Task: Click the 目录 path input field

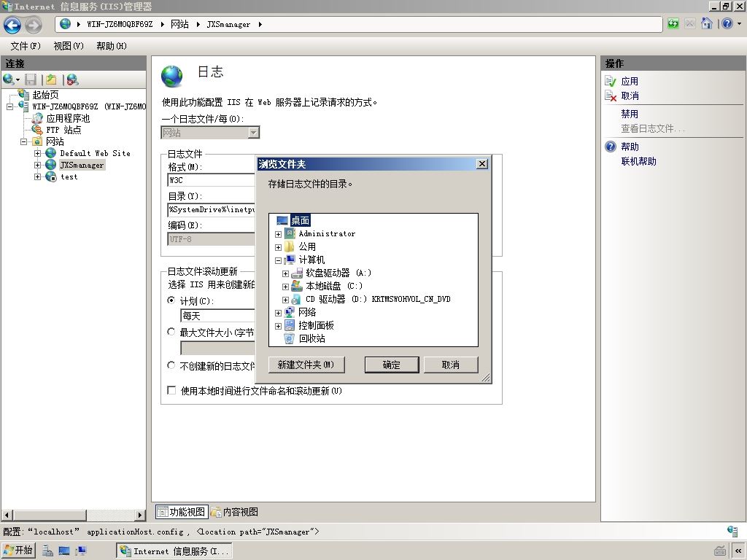Action: tap(212, 209)
